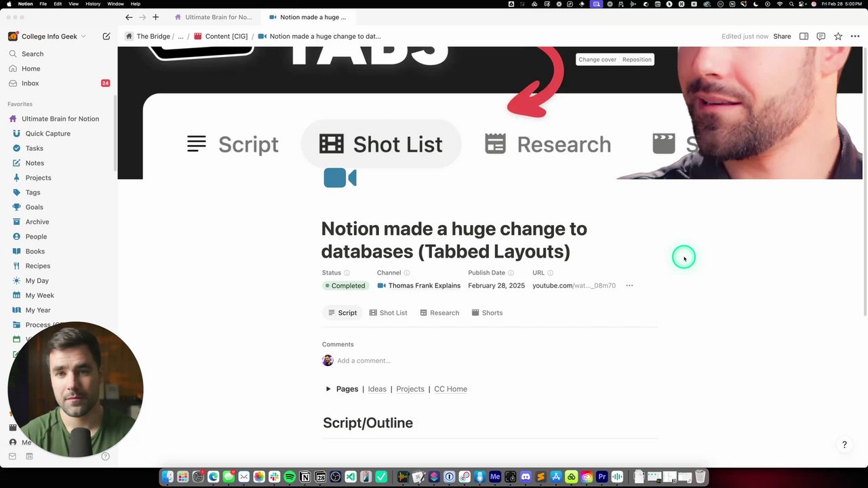Click info icon next to Publish Date

point(511,272)
